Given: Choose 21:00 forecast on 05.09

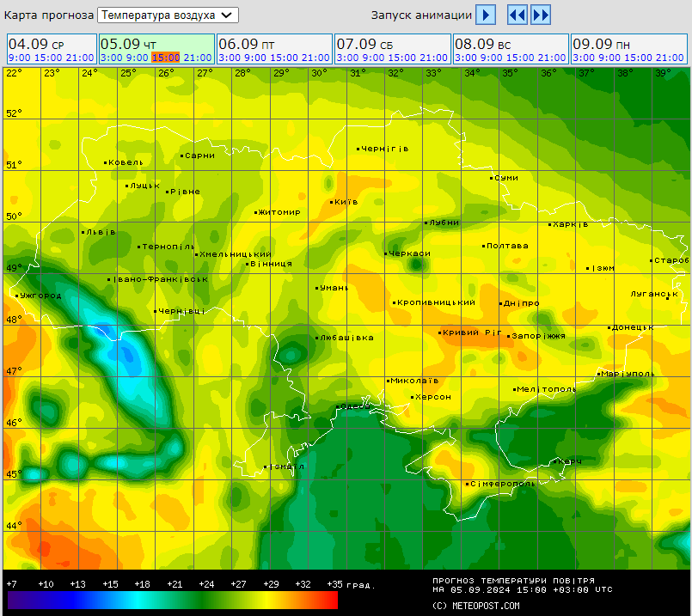Looking at the screenshot, I should pyautogui.click(x=198, y=58).
